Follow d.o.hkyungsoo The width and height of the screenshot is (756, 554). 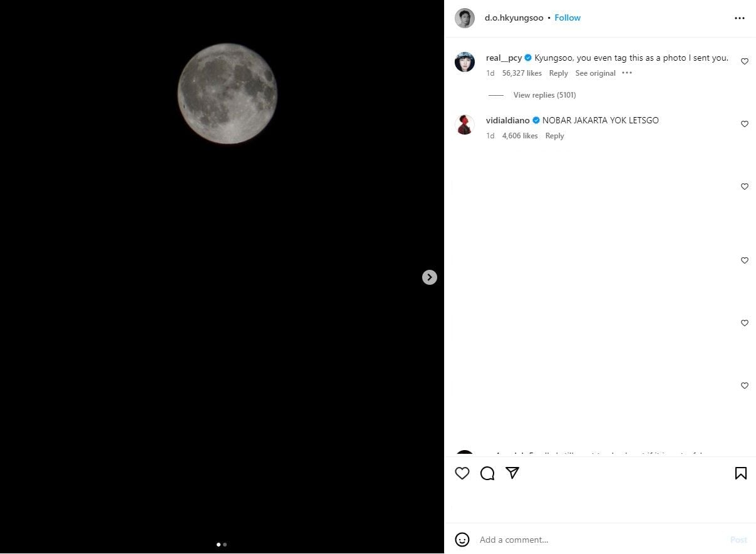pos(567,18)
